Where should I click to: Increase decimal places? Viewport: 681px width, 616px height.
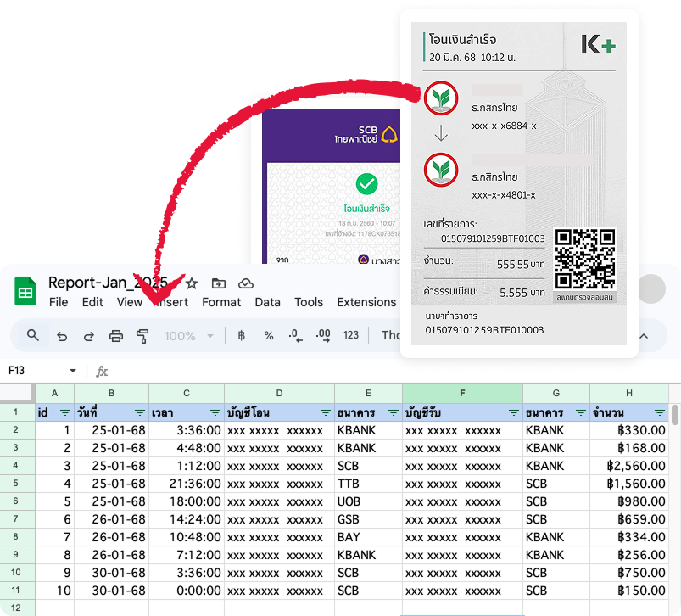pyautogui.click(x=323, y=335)
